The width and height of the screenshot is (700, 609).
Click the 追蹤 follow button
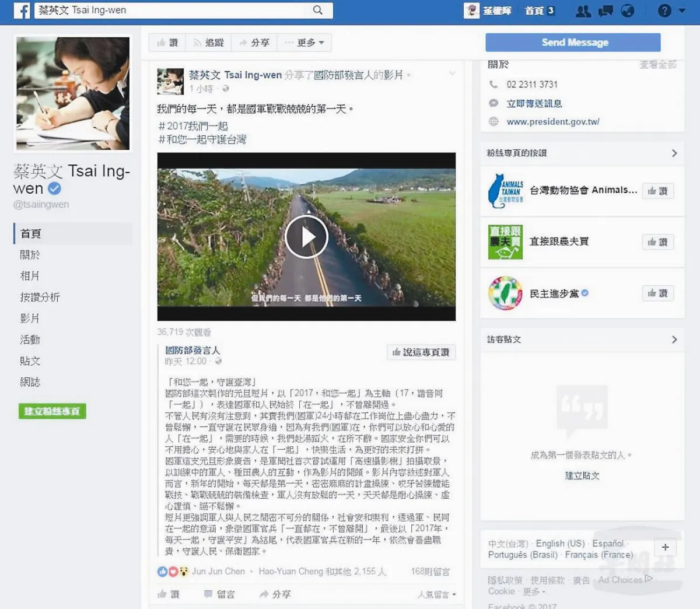(208, 43)
